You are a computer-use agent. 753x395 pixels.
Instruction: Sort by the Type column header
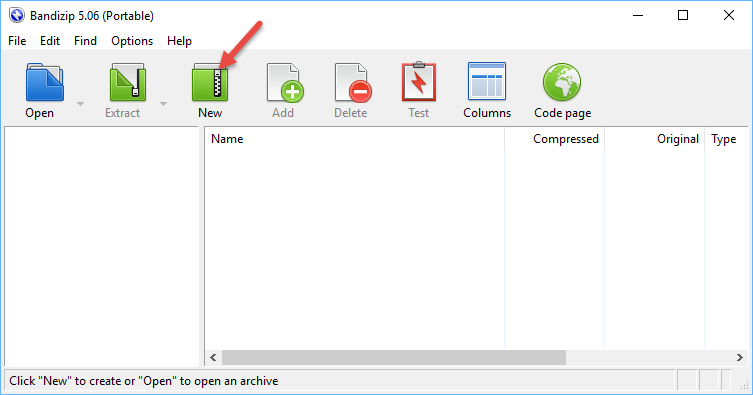point(726,139)
